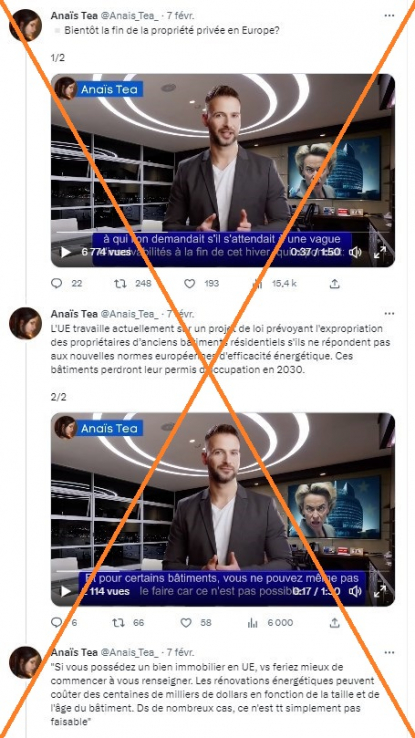Retweet the first post showing 248 retweets

120,283
